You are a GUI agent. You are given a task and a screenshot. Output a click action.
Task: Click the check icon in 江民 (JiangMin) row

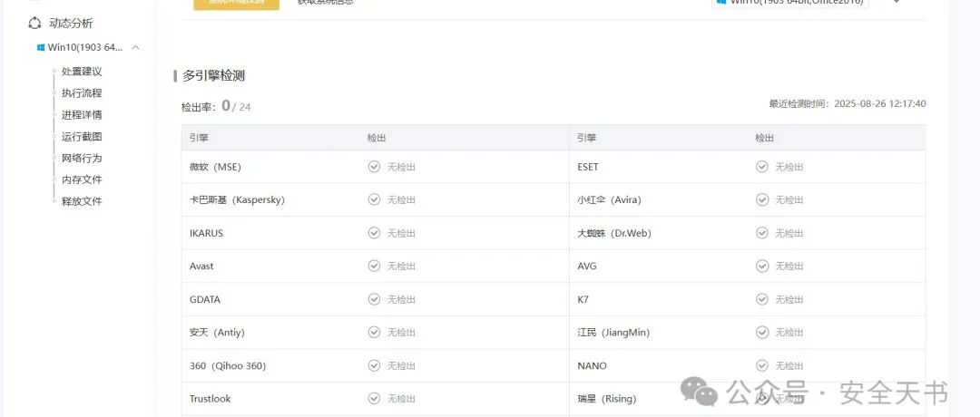click(762, 333)
